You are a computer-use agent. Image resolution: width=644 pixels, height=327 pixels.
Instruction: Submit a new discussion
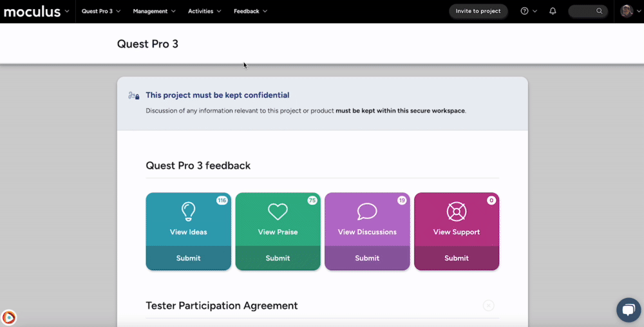pyautogui.click(x=367, y=258)
